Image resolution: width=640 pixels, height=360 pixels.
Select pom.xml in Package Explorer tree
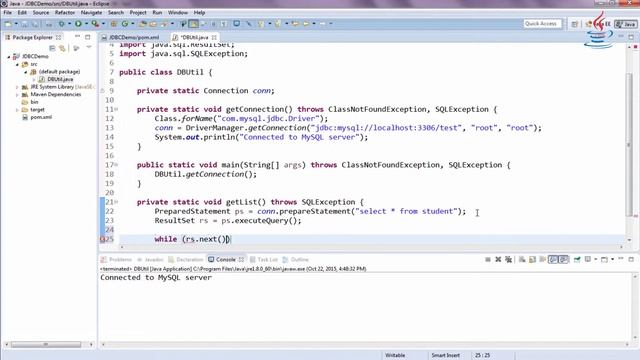point(41,117)
